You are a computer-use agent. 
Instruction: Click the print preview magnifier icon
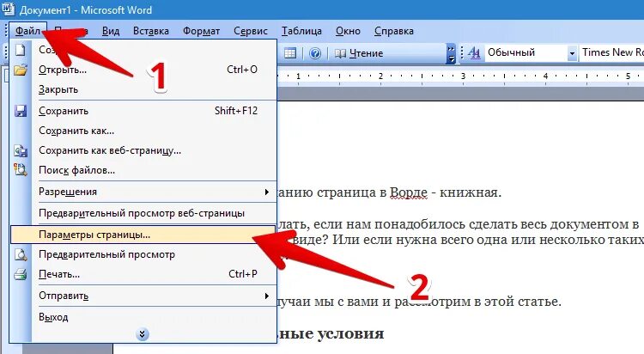[x=21, y=254]
